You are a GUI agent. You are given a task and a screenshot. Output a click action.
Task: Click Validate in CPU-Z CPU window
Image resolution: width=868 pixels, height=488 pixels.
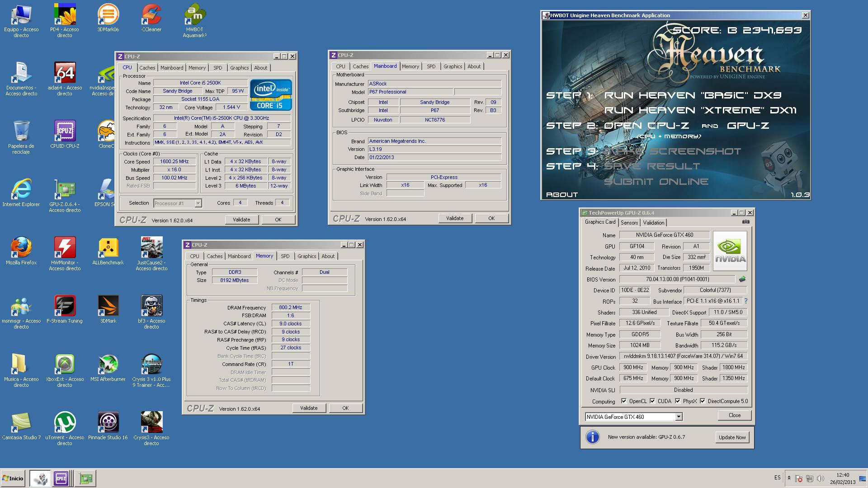point(241,220)
